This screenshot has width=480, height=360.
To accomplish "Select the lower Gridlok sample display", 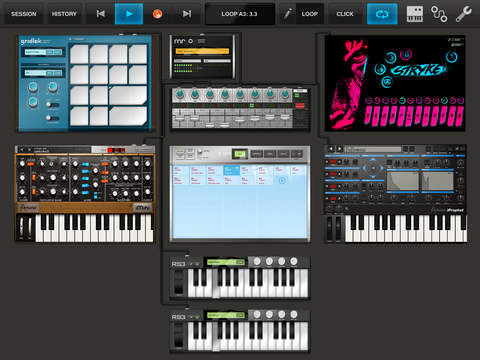I will point(43,73).
